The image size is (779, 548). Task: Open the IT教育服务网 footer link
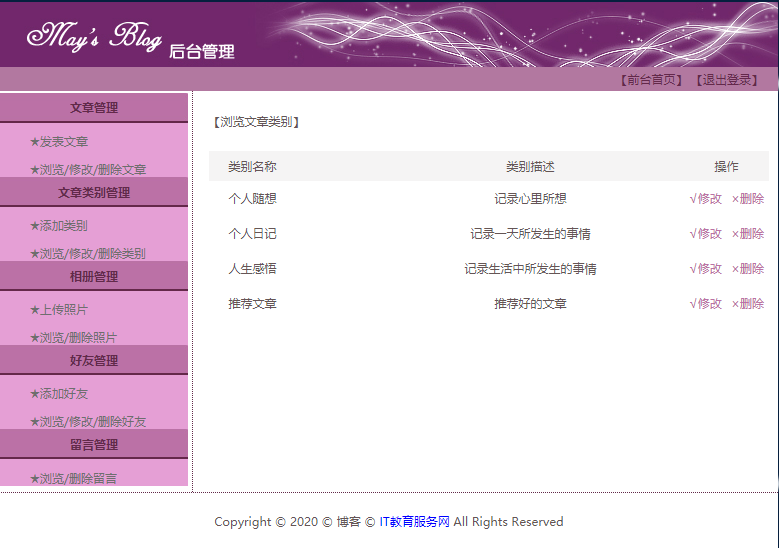[x=414, y=522]
